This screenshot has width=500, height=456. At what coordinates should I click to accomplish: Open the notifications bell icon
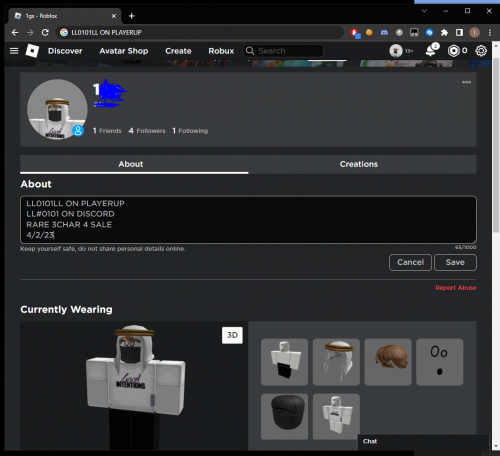pyautogui.click(x=431, y=51)
